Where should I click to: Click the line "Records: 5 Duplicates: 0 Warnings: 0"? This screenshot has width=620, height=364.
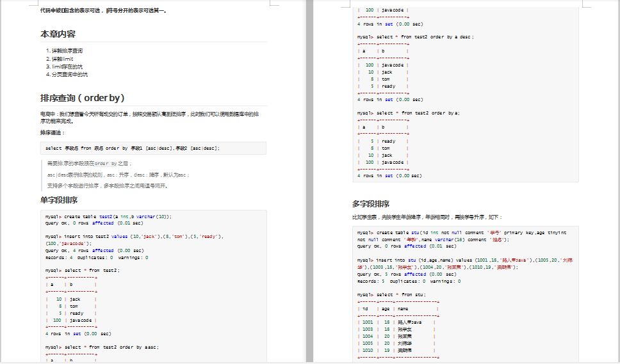click(409, 281)
